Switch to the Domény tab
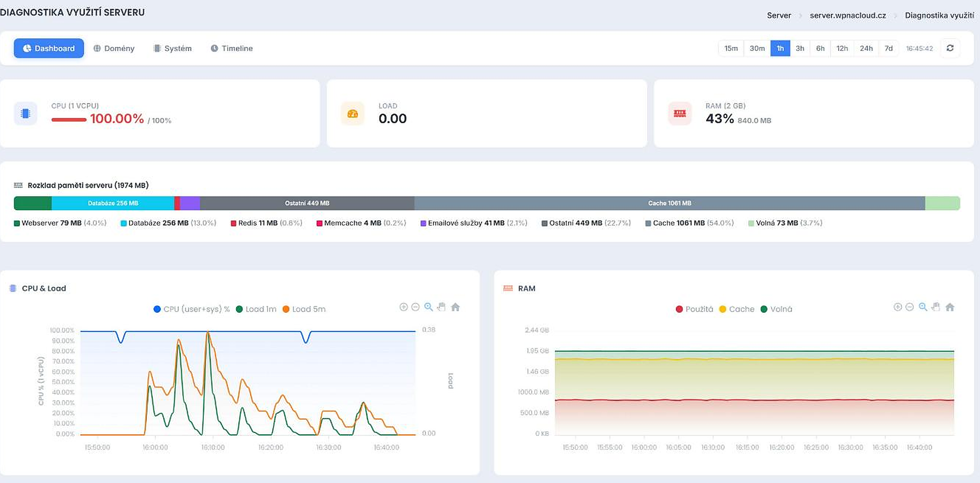980x483 pixels. click(x=114, y=48)
